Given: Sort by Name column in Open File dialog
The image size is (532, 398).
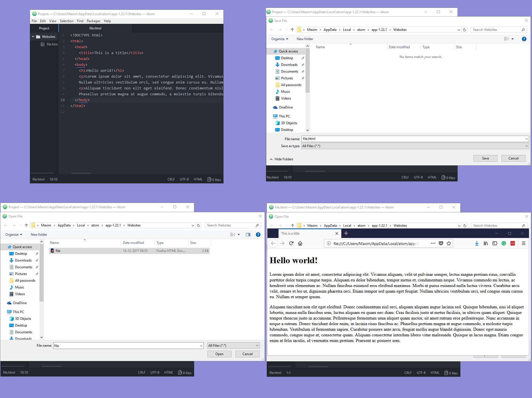Looking at the screenshot, I should pos(54,243).
